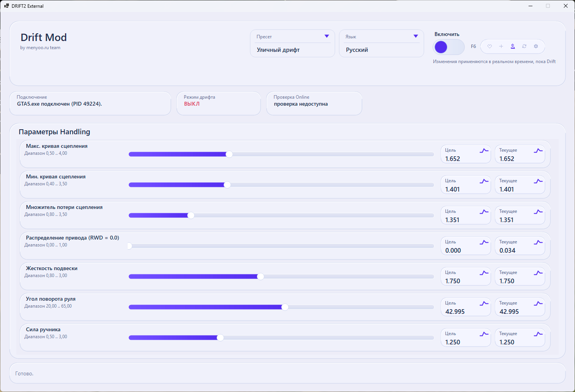Click graph icon in Цель box for Сила ручника

(484, 334)
